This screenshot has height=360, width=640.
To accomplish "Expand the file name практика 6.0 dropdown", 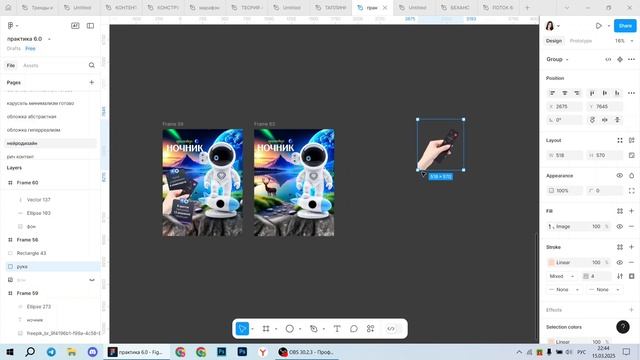I will click(x=49, y=39).
